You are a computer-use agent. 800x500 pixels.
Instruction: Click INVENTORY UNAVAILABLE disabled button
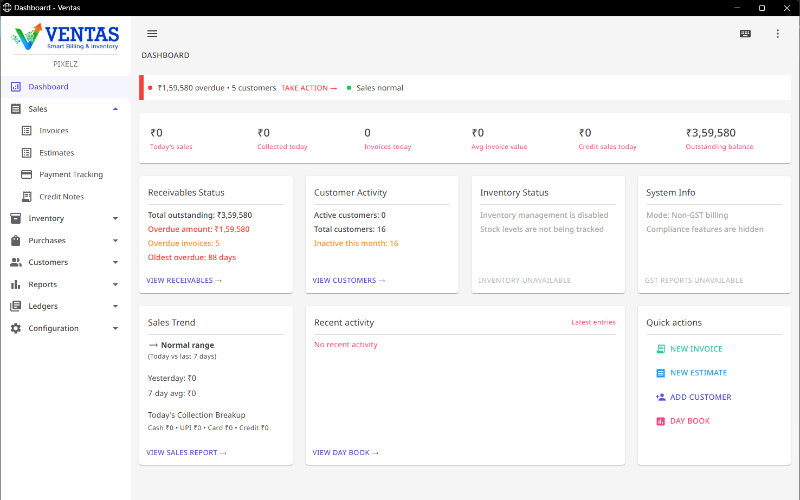(524, 280)
